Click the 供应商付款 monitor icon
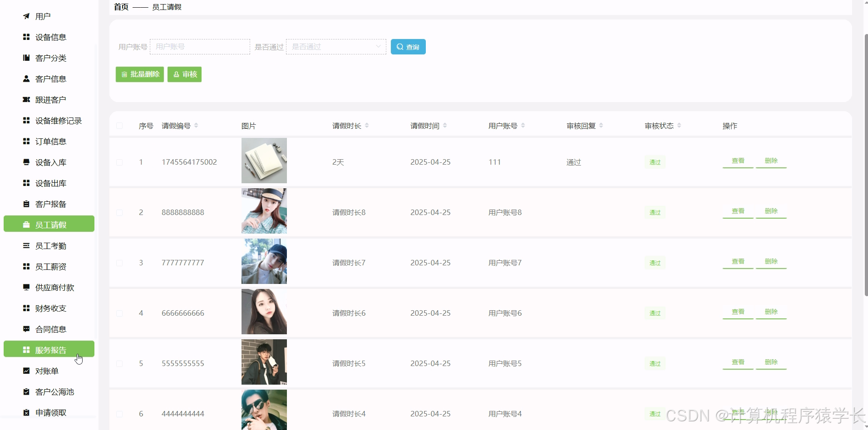Image resolution: width=868 pixels, height=430 pixels. pos(26,288)
